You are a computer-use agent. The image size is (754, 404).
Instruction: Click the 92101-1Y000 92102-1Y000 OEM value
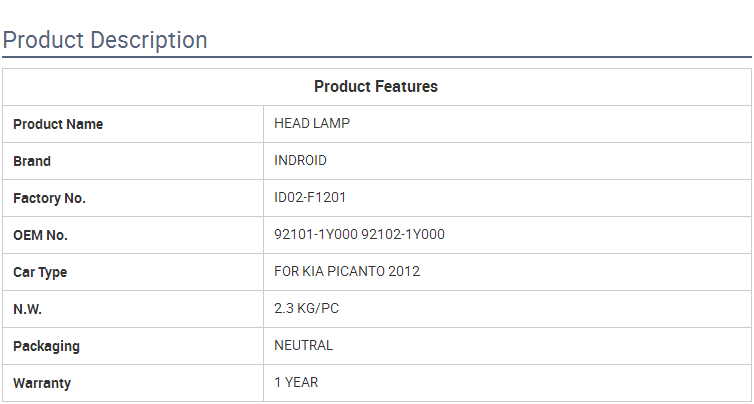359,235
